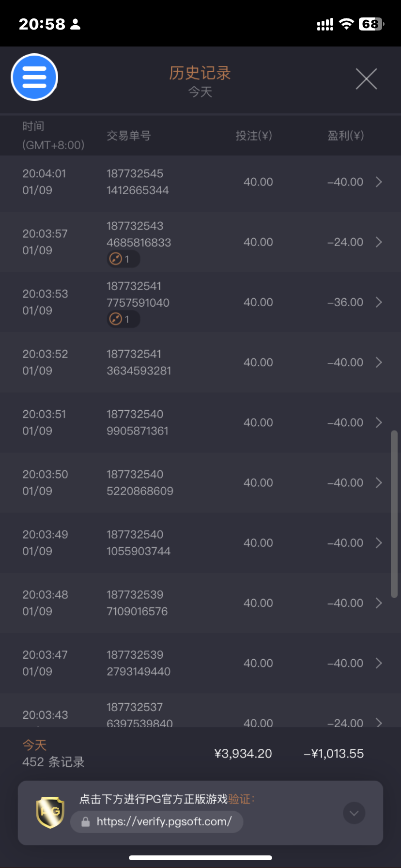Tap the free spin badge on 20:03:53 record
The image size is (401, 868).
coord(123,319)
